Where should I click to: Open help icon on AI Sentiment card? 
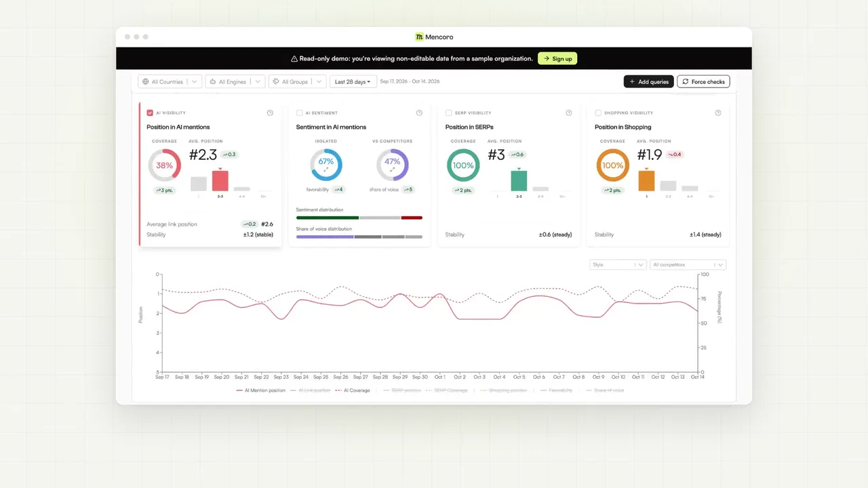[x=419, y=113]
